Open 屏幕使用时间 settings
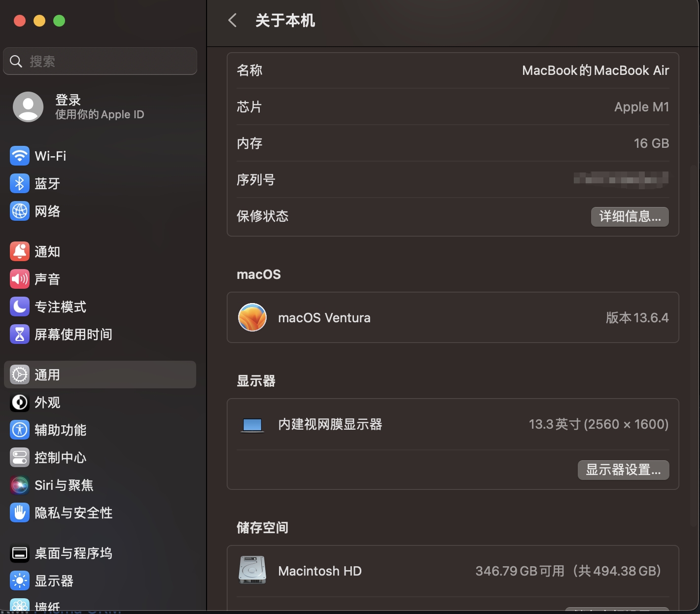This screenshot has width=700, height=614. click(74, 334)
